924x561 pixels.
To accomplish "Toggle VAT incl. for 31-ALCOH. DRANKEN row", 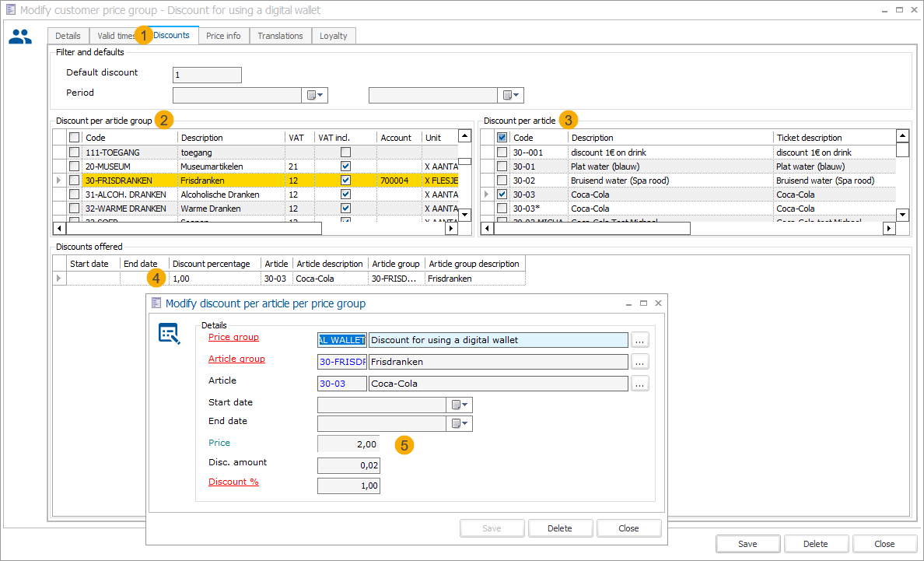I will click(345, 195).
